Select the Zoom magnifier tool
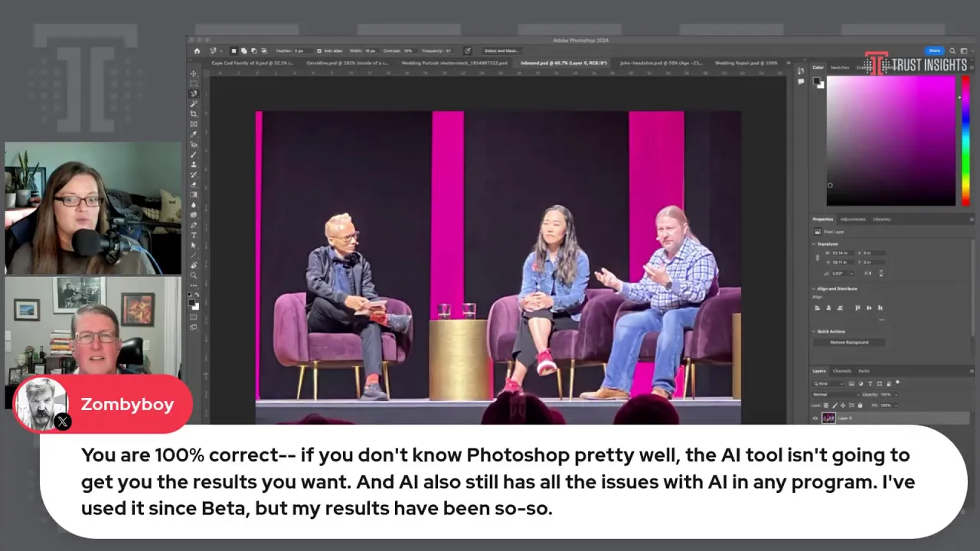980x551 pixels. pyautogui.click(x=194, y=275)
